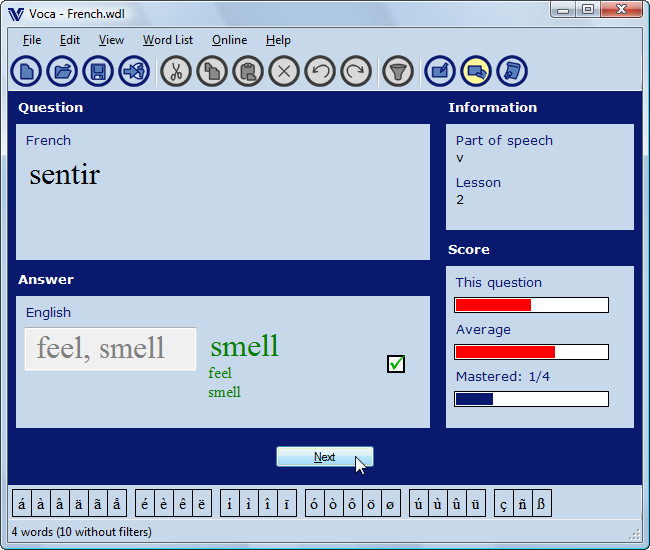Open the card test mode icon

512,71
